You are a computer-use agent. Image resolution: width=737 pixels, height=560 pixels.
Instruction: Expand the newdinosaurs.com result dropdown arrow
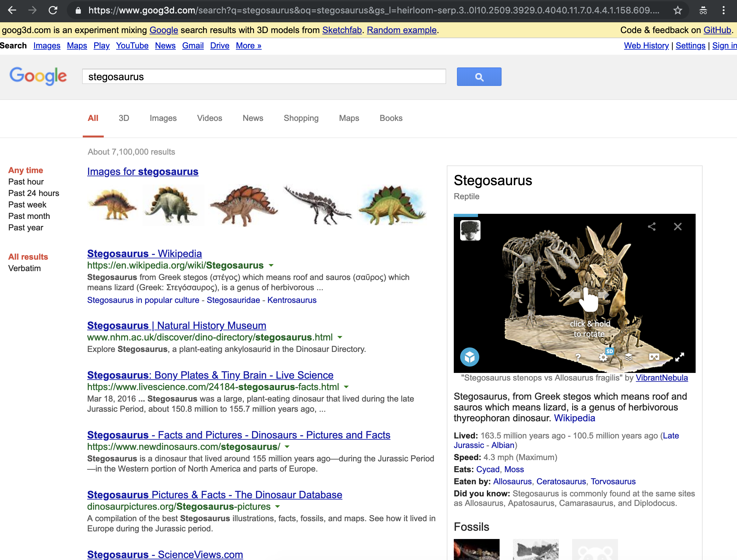[x=287, y=447]
